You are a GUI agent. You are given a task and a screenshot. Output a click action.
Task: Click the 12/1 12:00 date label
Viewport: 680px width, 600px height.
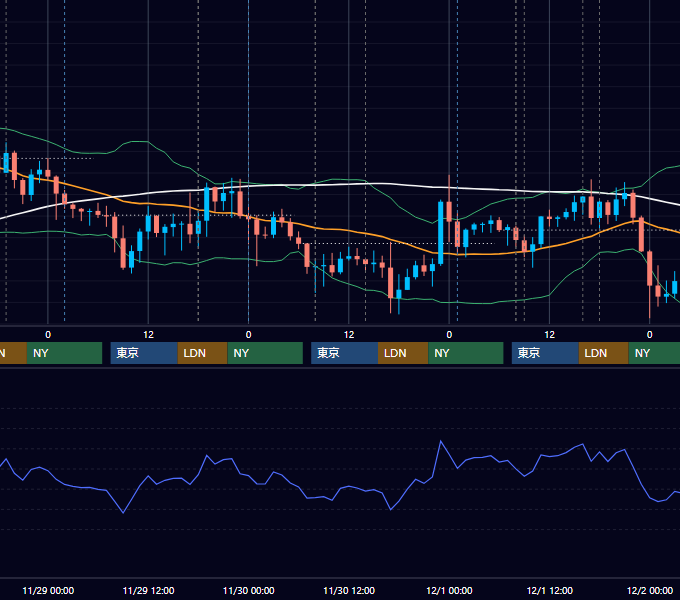[x=549, y=590]
